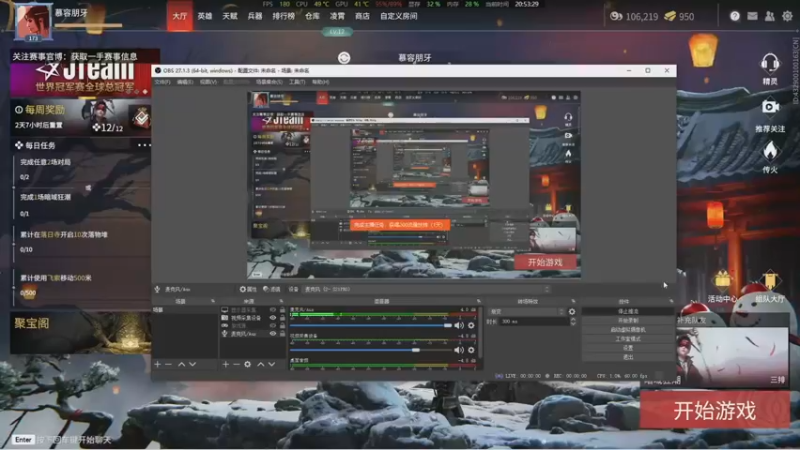Click the silver coin currency icon beside 106,219
Screen dimensions: 800x450
(616, 16)
